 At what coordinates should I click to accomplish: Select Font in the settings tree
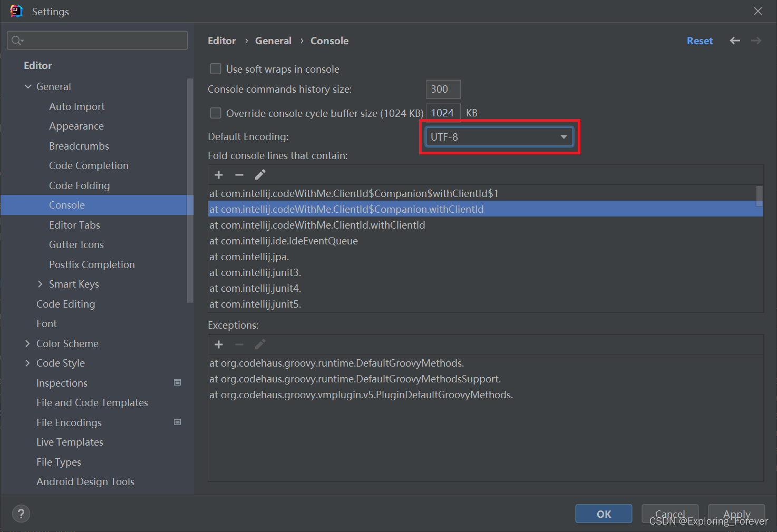point(46,323)
